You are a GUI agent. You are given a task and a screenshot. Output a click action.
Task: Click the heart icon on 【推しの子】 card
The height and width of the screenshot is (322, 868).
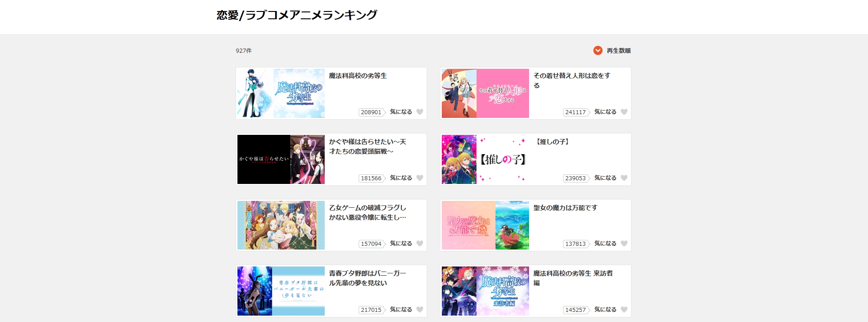click(x=624, y=178)
